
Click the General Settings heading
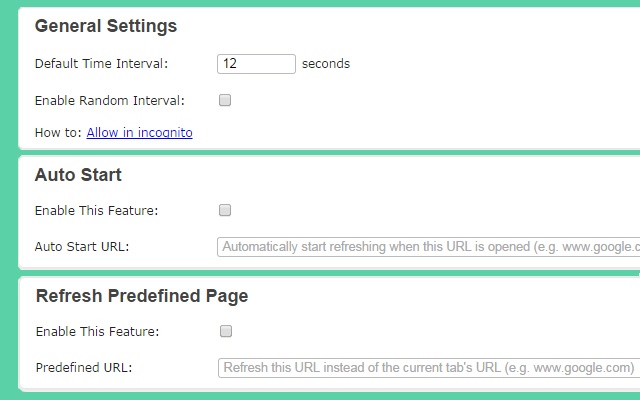click(x=106, y=26)
